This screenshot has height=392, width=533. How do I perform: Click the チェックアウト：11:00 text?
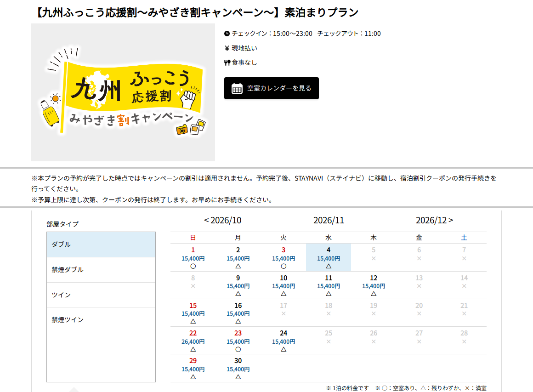point(349,34)
